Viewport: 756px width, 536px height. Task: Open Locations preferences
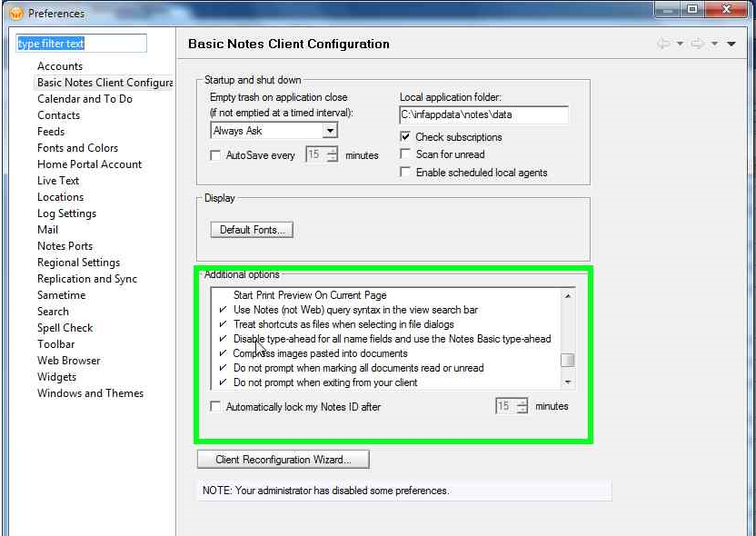point(60,197)
